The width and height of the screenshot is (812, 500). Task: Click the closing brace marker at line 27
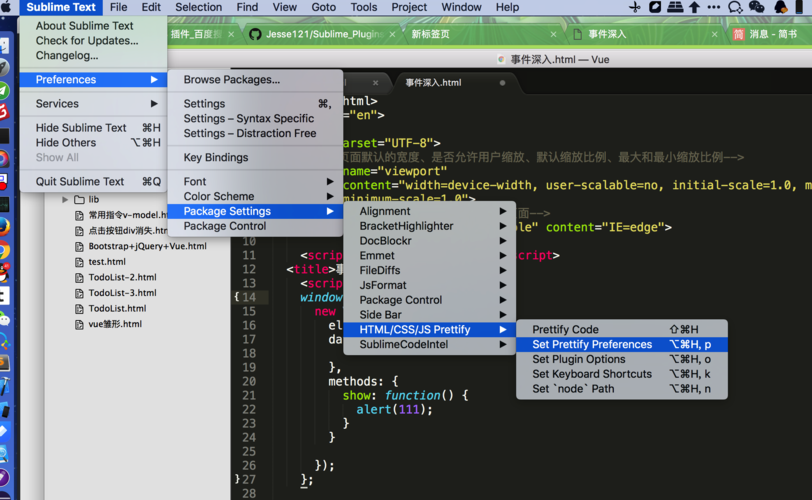(x=237, y=479)
